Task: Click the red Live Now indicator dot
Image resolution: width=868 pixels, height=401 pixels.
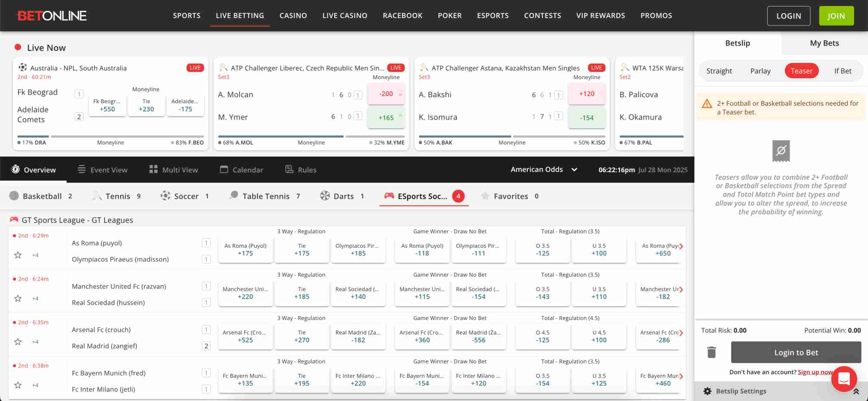Action: [x=18, y=47]
